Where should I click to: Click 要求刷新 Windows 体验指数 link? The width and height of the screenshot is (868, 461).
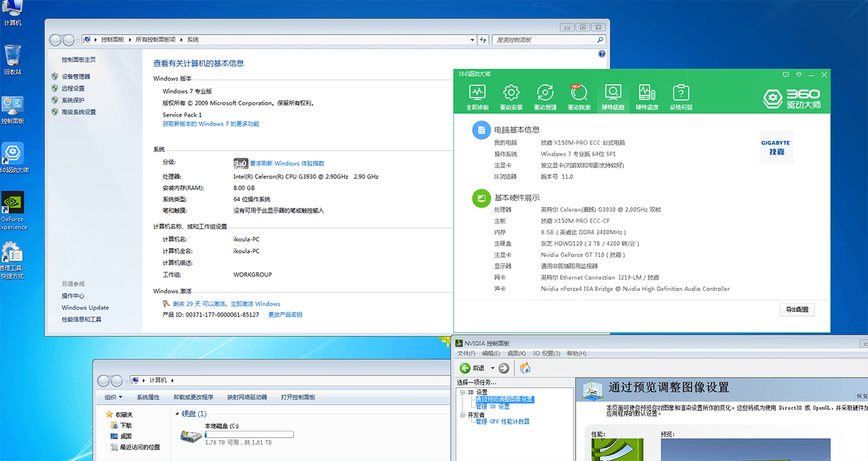click(x=287, y=163)
